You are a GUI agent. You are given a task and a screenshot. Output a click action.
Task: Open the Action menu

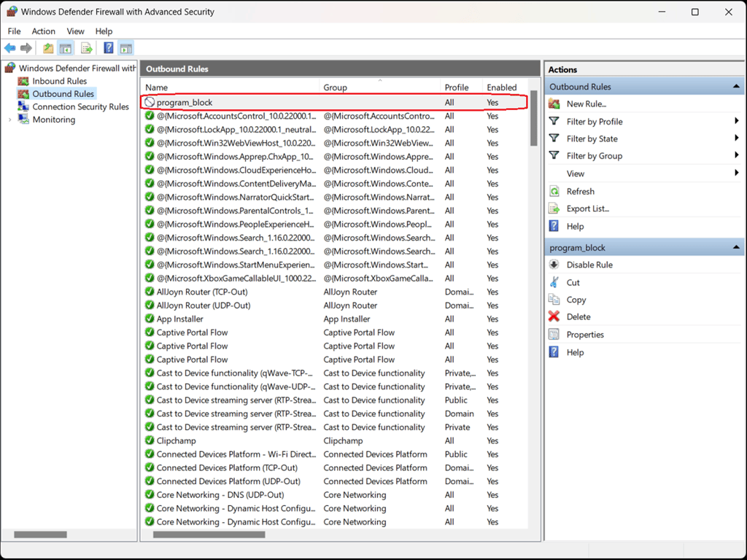[43, 31]
